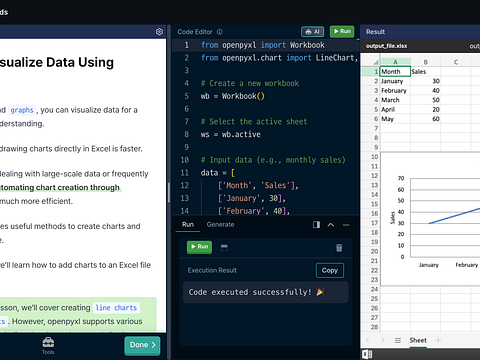Click the Code Editor info icon
This screenshot has height=360, width=480.
point(220,32)
